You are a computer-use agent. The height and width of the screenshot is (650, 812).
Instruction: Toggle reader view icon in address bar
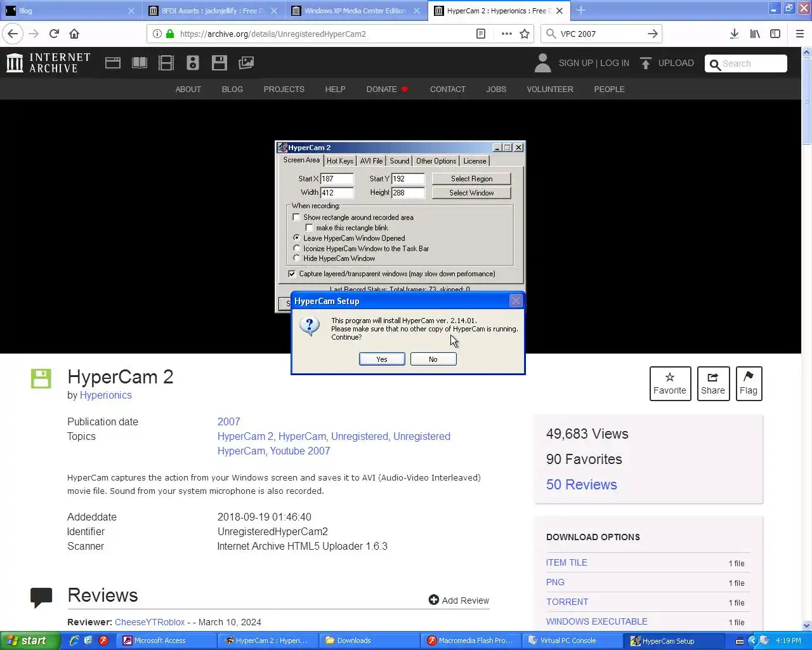coord(481,34)
